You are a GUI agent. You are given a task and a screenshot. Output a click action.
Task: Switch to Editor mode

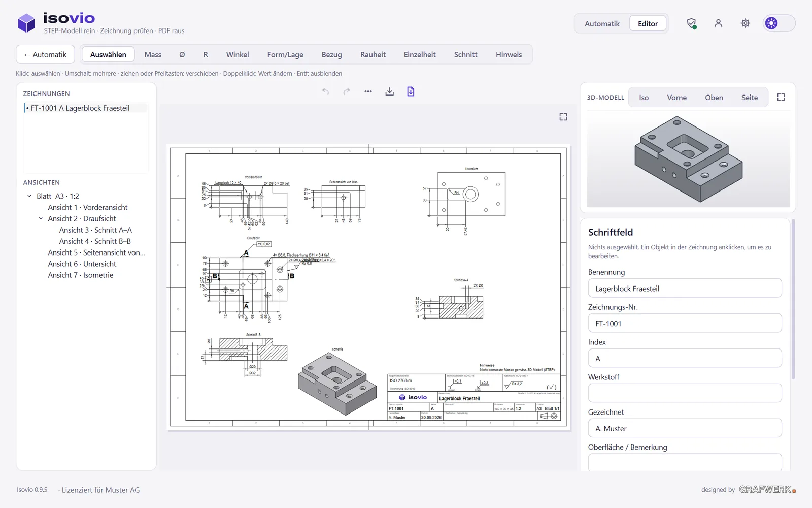click(x=648, y=23)
